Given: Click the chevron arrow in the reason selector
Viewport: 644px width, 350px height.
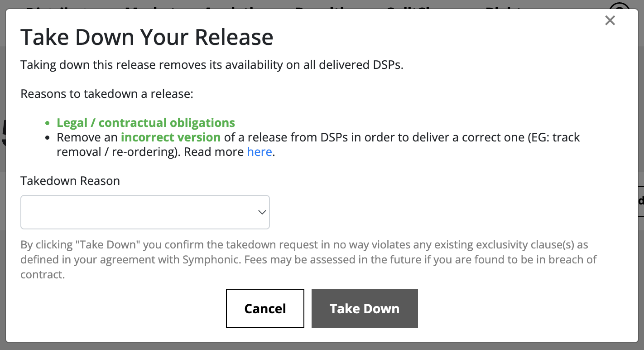Looking at the screenshot, I should [x=262, y=212].
